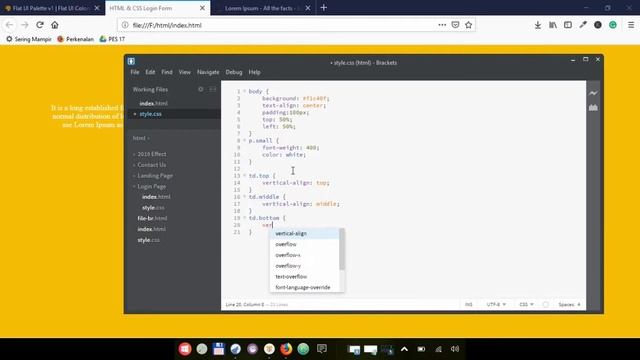640x360 pixels.
Task: Open page actions three-dot menu
Action: pyautogui.click(x=442, y=25)
